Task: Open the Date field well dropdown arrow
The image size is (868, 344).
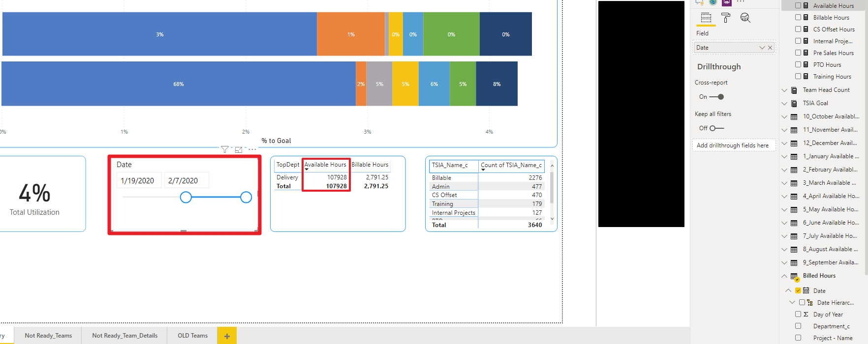Action: [762, 48]
